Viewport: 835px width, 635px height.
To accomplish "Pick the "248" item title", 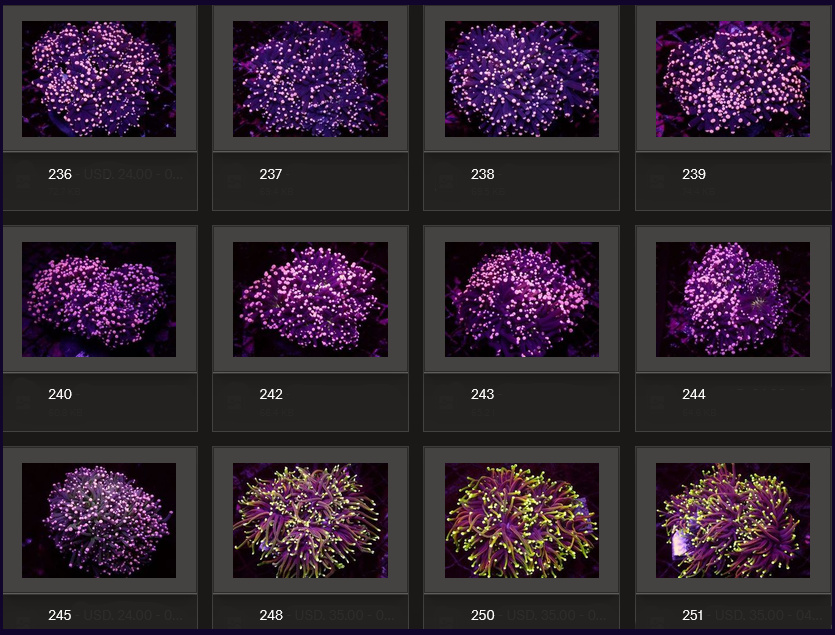I will coord(271,615).
